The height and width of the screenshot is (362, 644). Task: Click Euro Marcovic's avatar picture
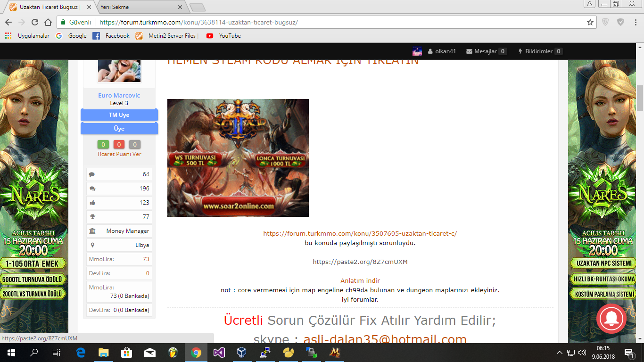119,71
